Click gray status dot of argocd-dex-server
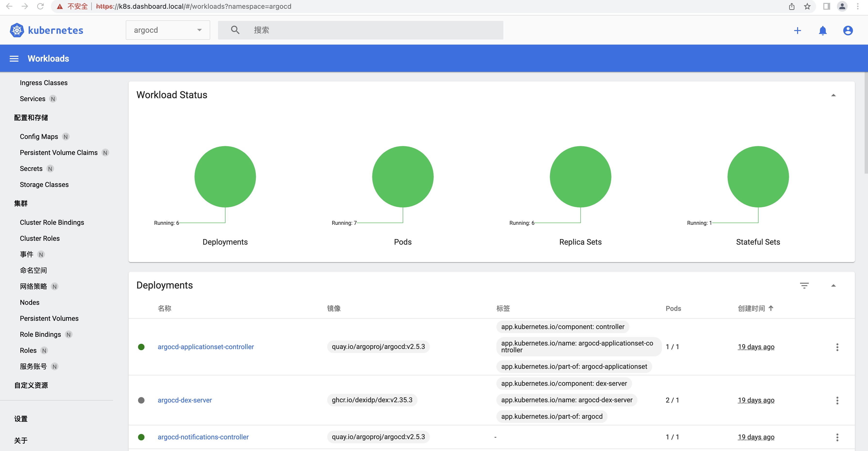 [x=141, y=400]
